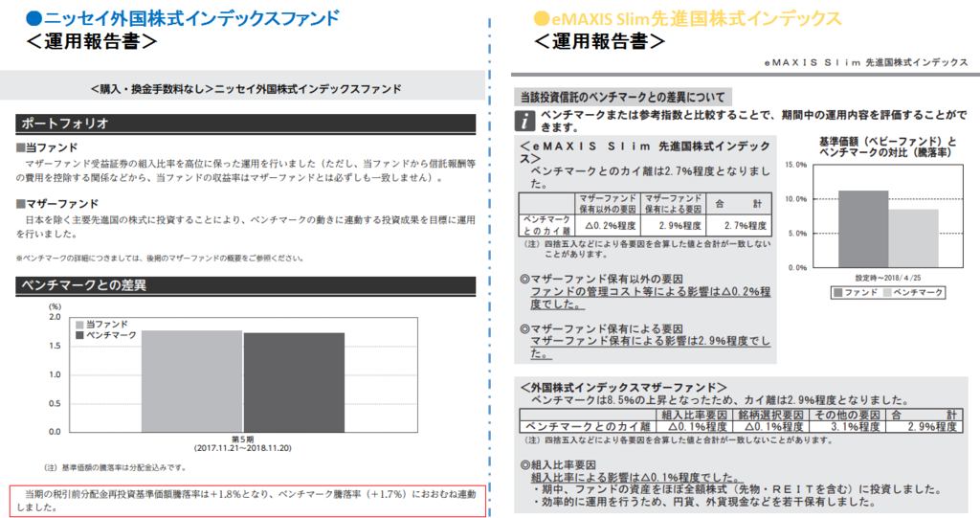The image size is (980, 518).
Task: Select the dark ファンド bar in eMAXIS chart
Action: coord(863,229)
